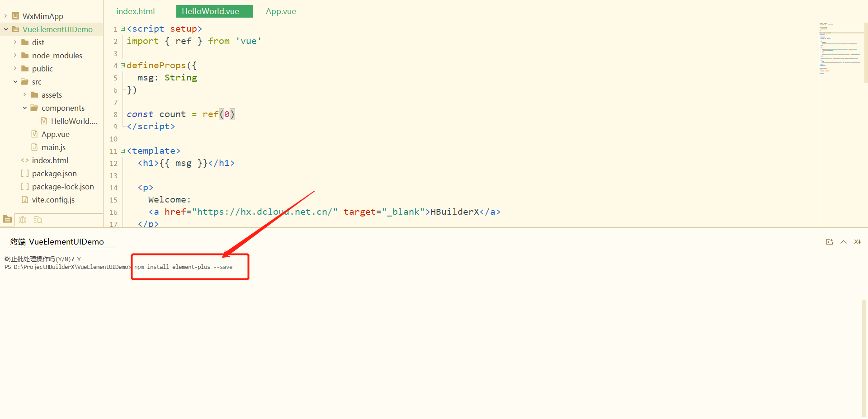
Task: Open vite.config.js from the file tree
Action: tap(53, 200)
